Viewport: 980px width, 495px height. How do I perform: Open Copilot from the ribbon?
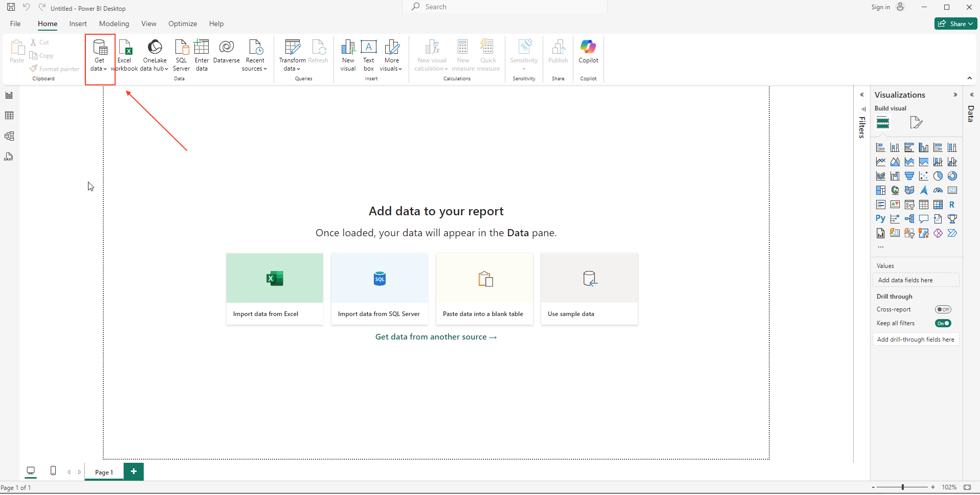[589, 54]
